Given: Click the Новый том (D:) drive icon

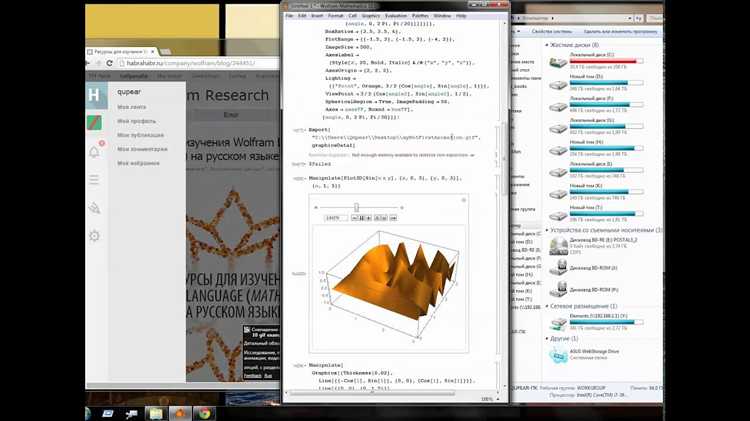Looking at the screenshot, I should point(558,84).
